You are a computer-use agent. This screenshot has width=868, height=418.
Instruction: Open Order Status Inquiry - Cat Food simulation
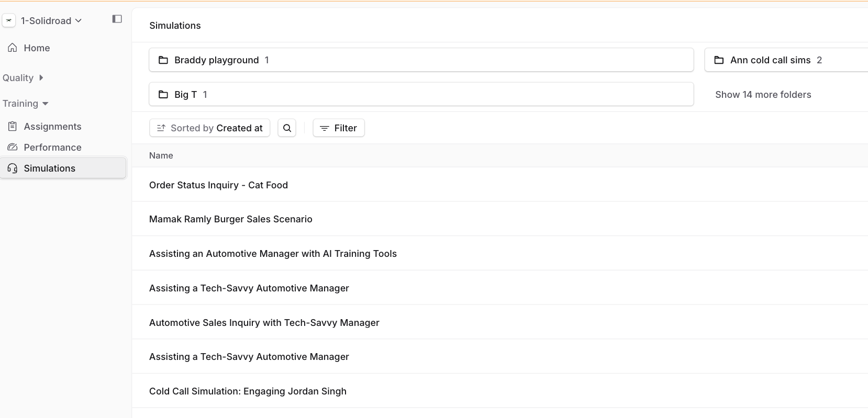click(218, 185)
